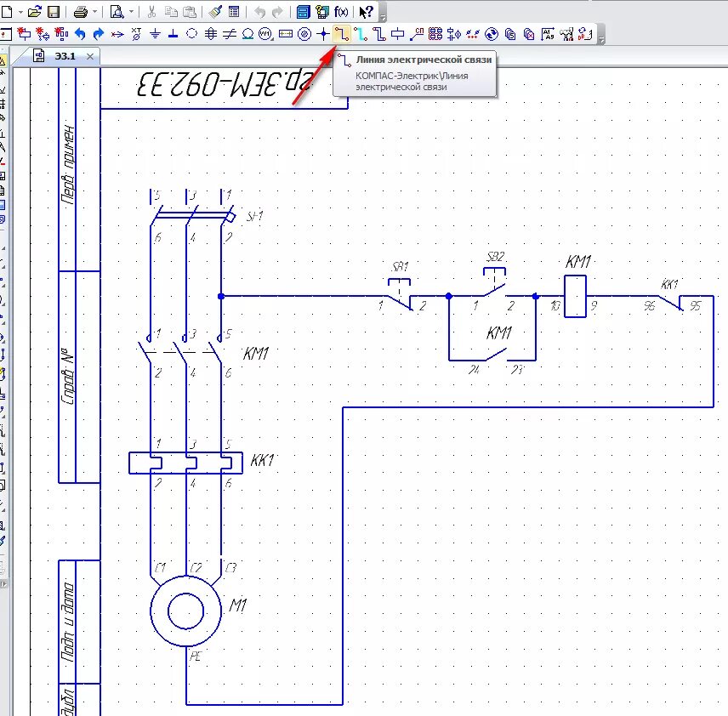Click the blue back arrow icon
Image resolution: width=728 pixels, height=716 pixels.
point(80,34)
